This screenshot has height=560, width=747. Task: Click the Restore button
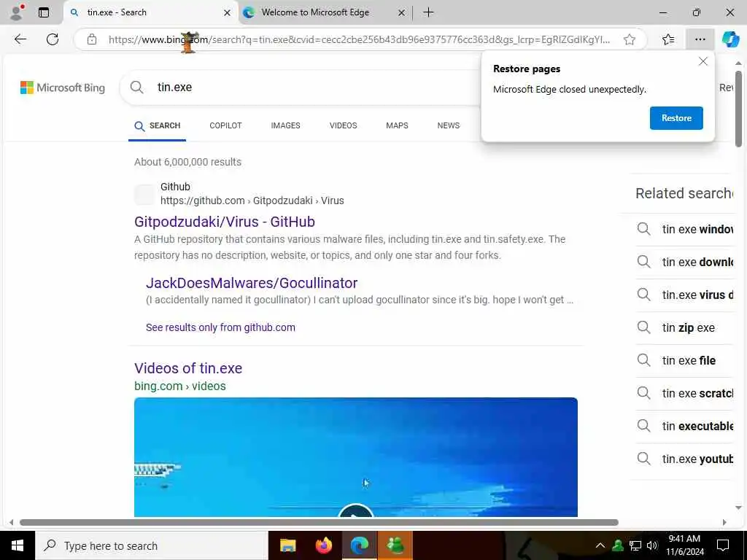[x=676, y=118]
